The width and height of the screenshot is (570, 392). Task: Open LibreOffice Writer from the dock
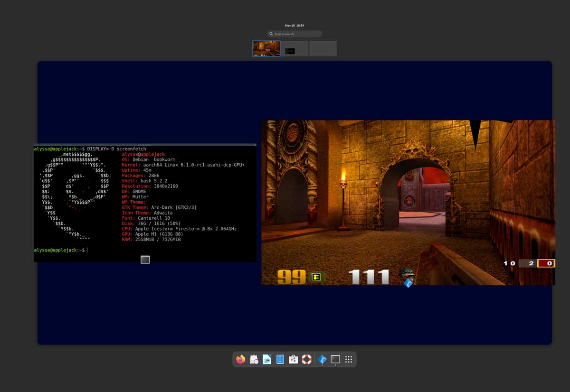(x=267, y=359)
